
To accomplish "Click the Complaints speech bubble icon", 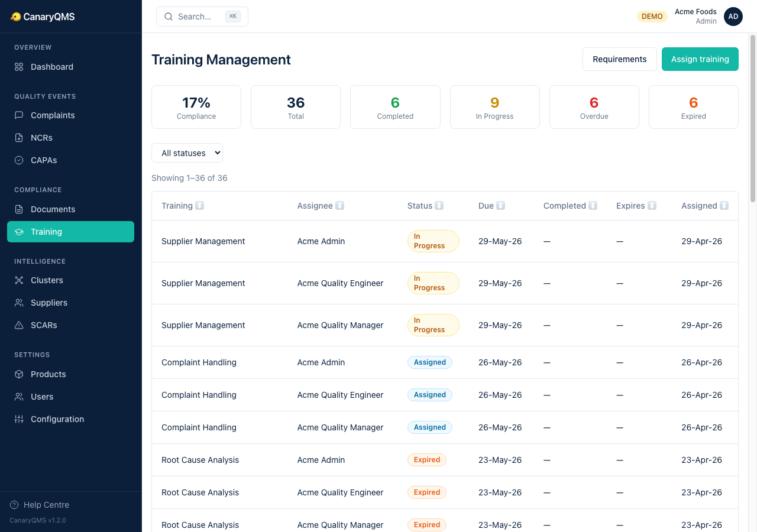I will [x=19, y=115].
